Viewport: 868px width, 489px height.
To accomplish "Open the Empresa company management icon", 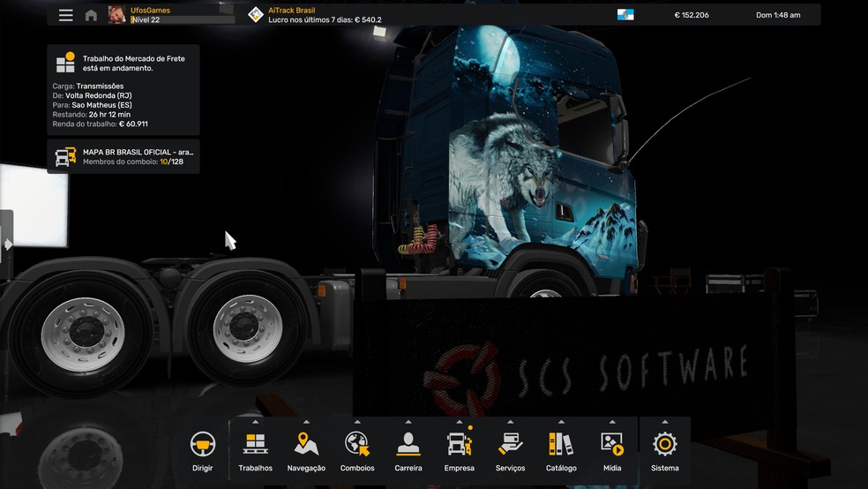I will point(459,445).
